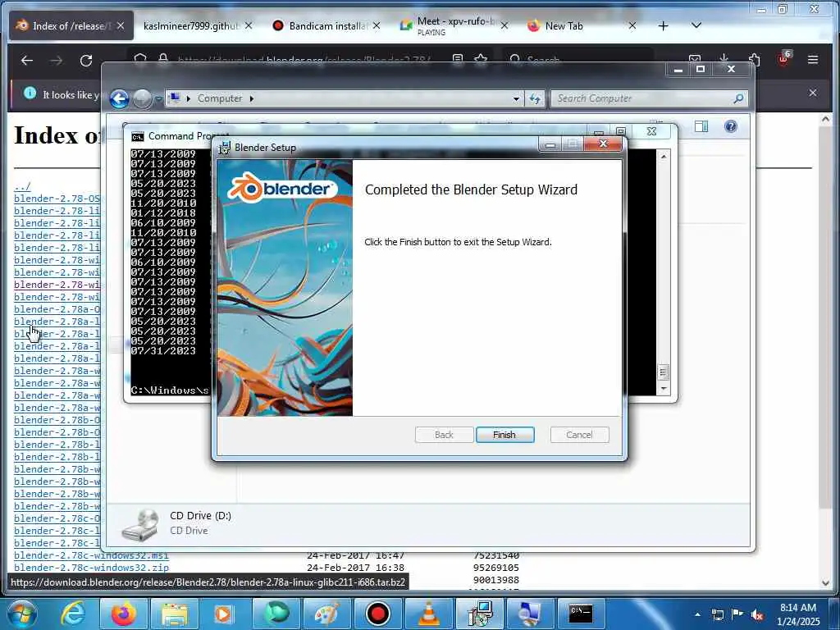Click the Command Prompt title bar icon

click(x=138, y=137)
